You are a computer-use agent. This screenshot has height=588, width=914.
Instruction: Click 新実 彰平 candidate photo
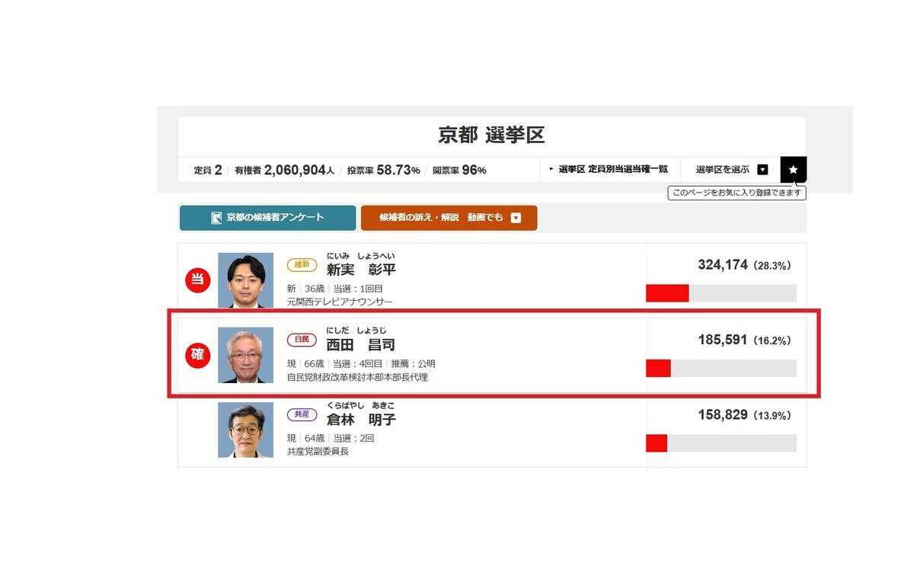click(x=245, y=280)
